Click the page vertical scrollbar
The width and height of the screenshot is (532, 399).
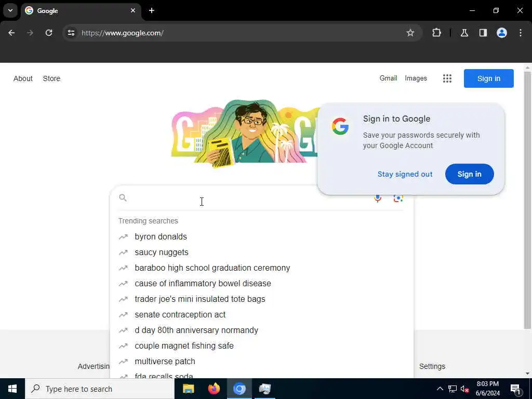(x=527, y=200)
